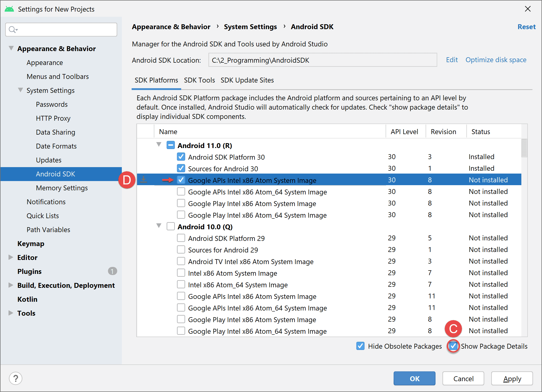Screen dimensions: 542x392
Task: Check Intel x86 Atom_64 System Image API 29
Action: coord(181,284)
